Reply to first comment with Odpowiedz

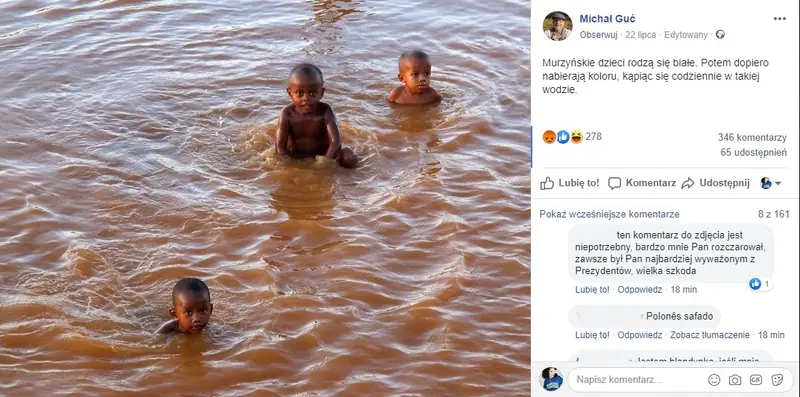(x=640, y=290)
